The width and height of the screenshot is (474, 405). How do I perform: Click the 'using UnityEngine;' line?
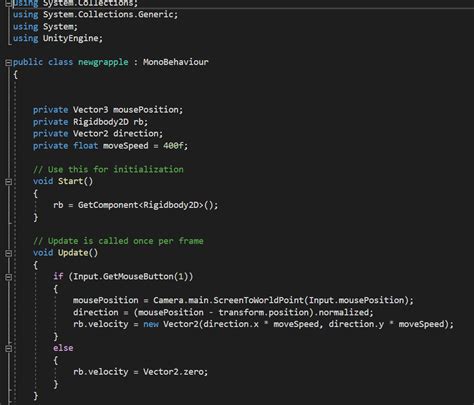(x=58, y=38)
